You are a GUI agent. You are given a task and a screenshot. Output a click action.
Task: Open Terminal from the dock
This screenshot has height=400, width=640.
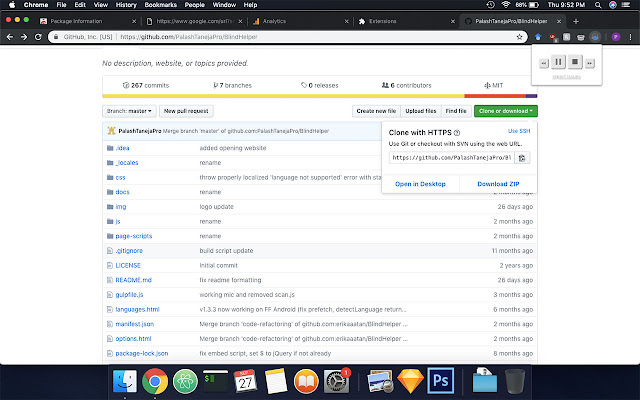pos(216,381)
